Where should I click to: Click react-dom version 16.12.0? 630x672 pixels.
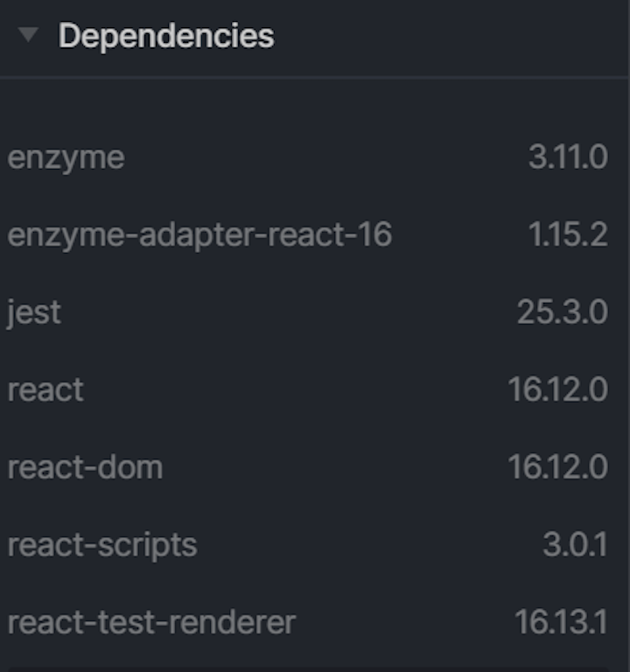(557, 467)
